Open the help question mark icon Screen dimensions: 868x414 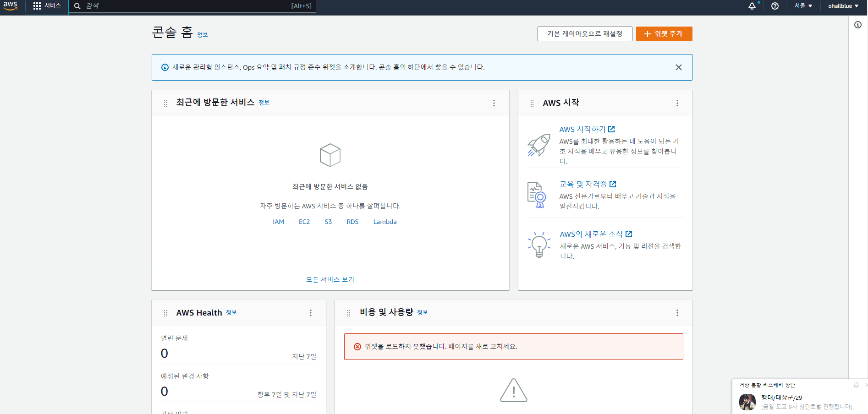(x=775, y=6)
